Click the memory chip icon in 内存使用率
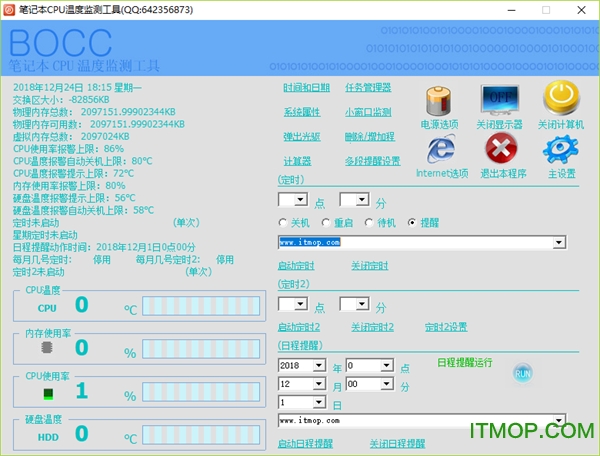Image resolution: width=600 pixels, height=456 pixels. (47, 347)
